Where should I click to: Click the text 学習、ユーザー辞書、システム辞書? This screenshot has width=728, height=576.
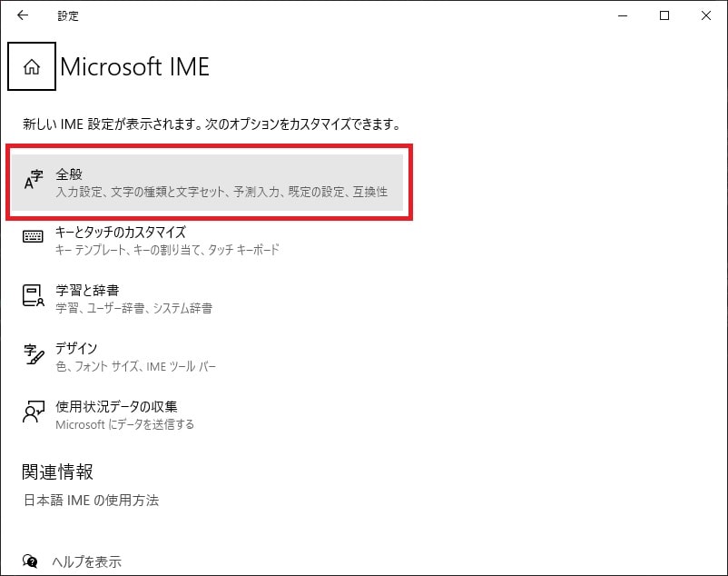pyautogui.click(x=133, y=308)
